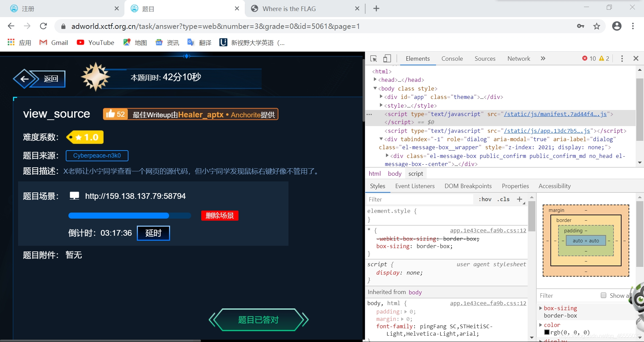Expand the el-message-box div node
The height and width of the screenshot is (342, 644).
point(387,156)
